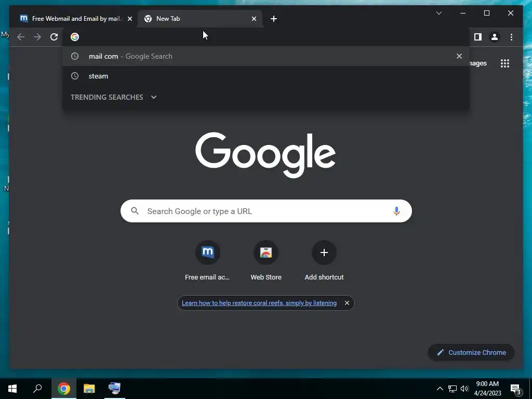Open the coral reefs promo link

259,303
